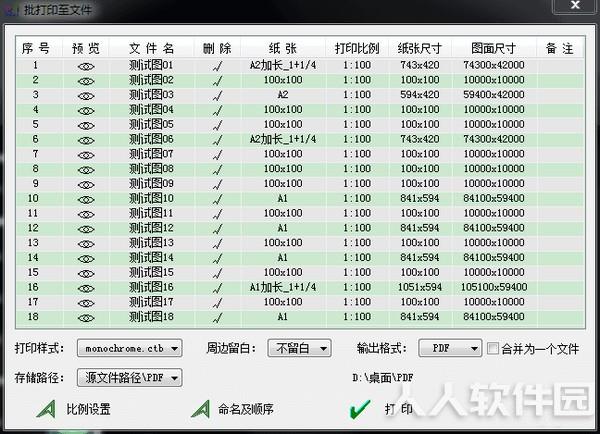Click paper cell A2 in row 3
Screen dimensions: 600x434
coord(283,95)
